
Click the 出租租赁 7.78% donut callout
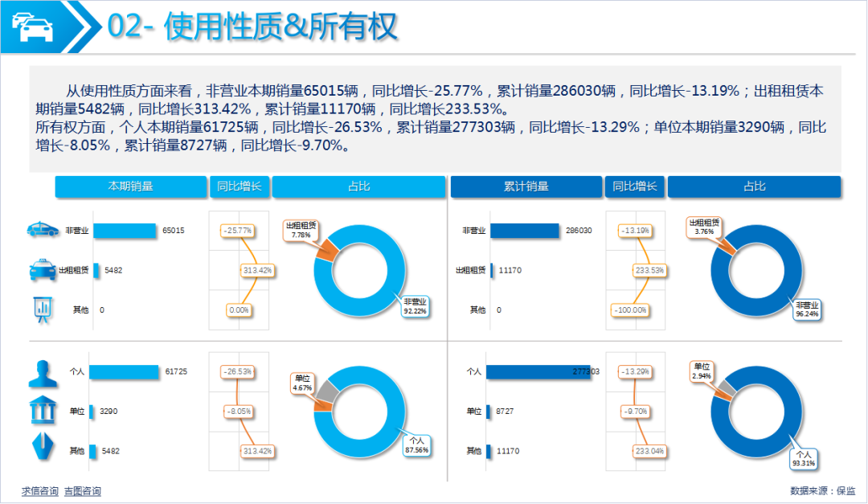point(301,230)
